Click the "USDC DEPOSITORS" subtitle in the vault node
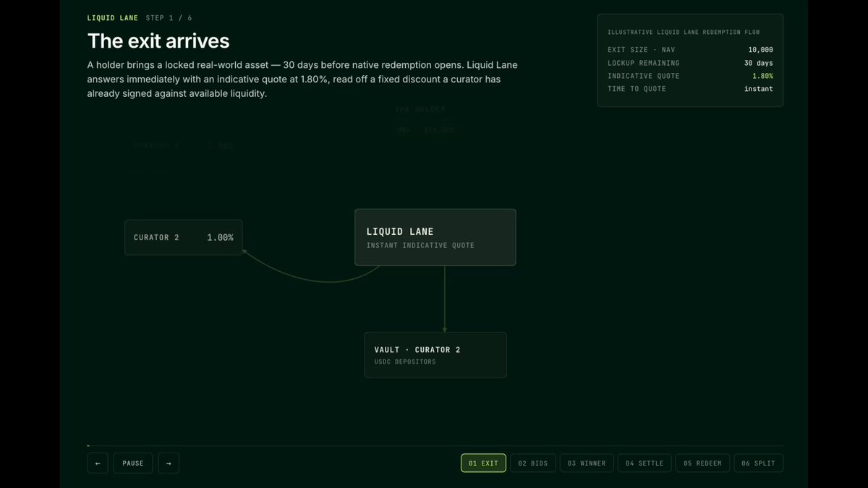The height and width of the screenshot is (488, 868). pyautogui.click(x=405, y=361)
